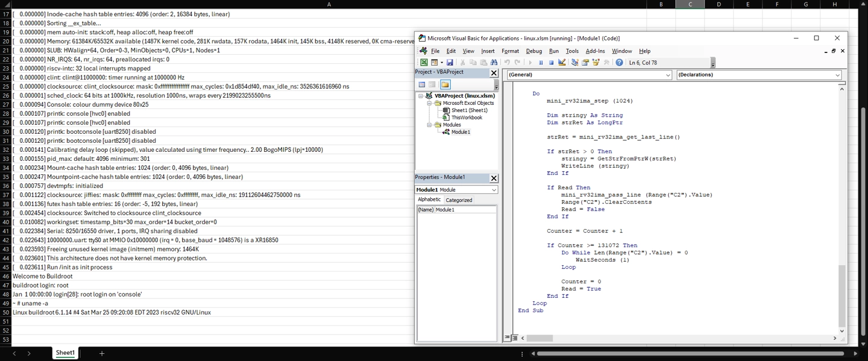Open the Object Browser icon
The width and height of the screenshot is (868, 361).
[x=596, y=63]
